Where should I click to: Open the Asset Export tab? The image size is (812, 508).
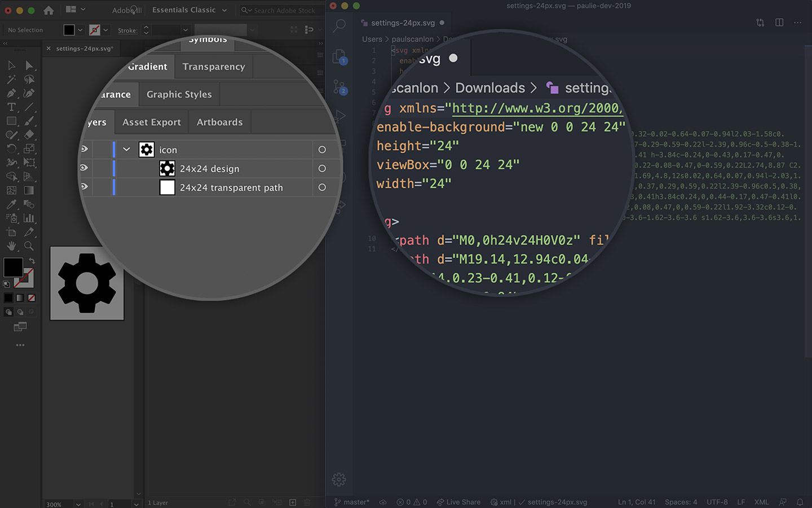tap(152, 122)
